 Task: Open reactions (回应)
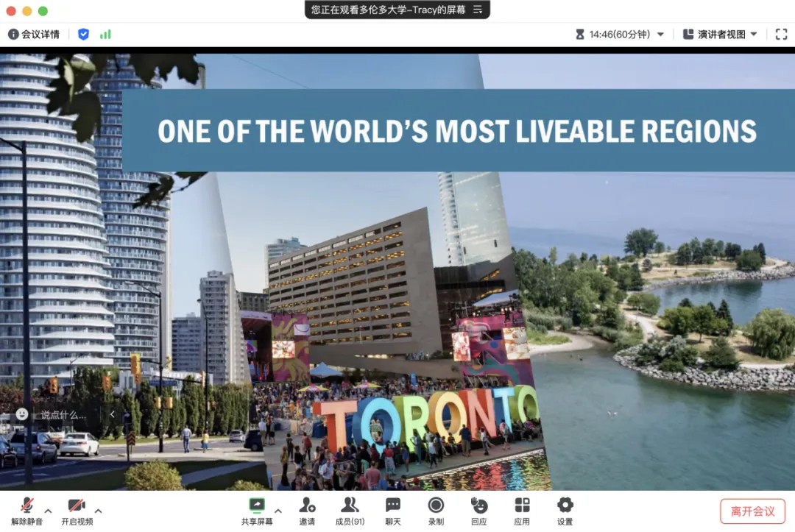[x=479, y=511]
